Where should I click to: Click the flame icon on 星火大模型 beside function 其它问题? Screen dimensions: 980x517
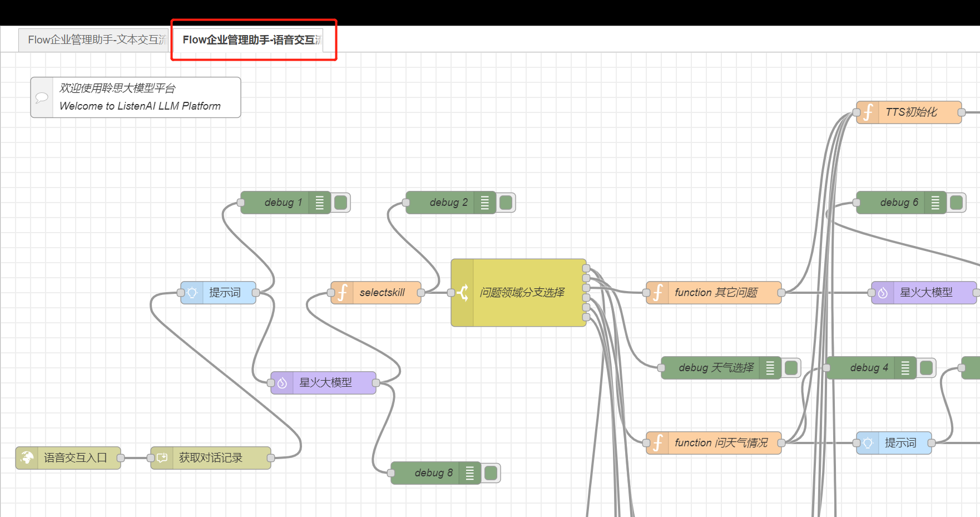point(883,293)
